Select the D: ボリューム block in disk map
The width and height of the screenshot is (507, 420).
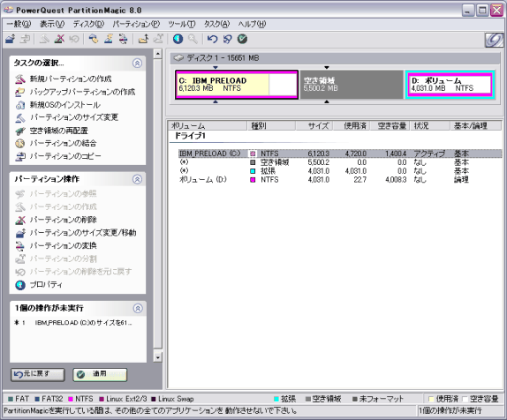tap(450, 85)
